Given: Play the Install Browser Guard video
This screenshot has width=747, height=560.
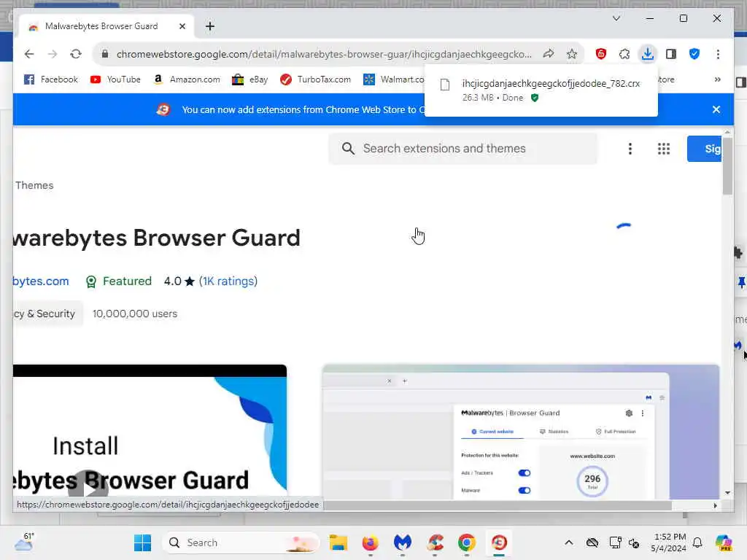Looking at the screenshot, I should (89, 486).
